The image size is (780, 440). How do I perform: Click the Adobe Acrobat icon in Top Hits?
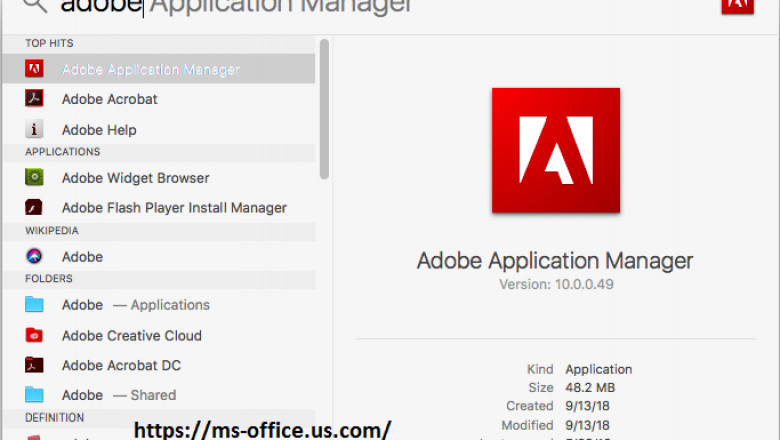click(34, 98)
